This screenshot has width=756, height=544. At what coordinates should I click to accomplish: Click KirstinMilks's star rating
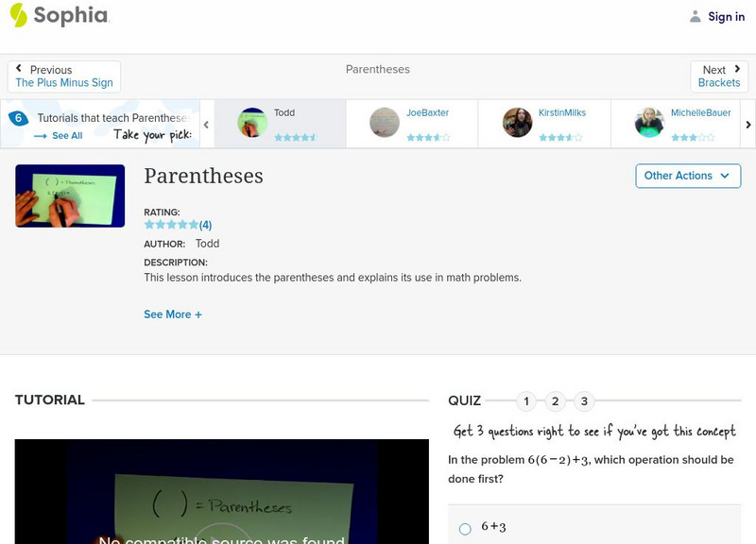(560, 137)
